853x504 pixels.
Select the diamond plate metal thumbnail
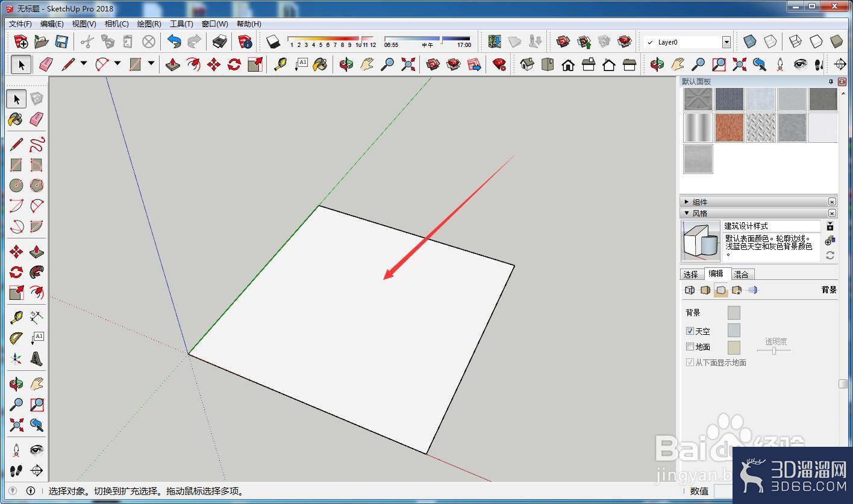pyautogui.click(x=761, y=128)
